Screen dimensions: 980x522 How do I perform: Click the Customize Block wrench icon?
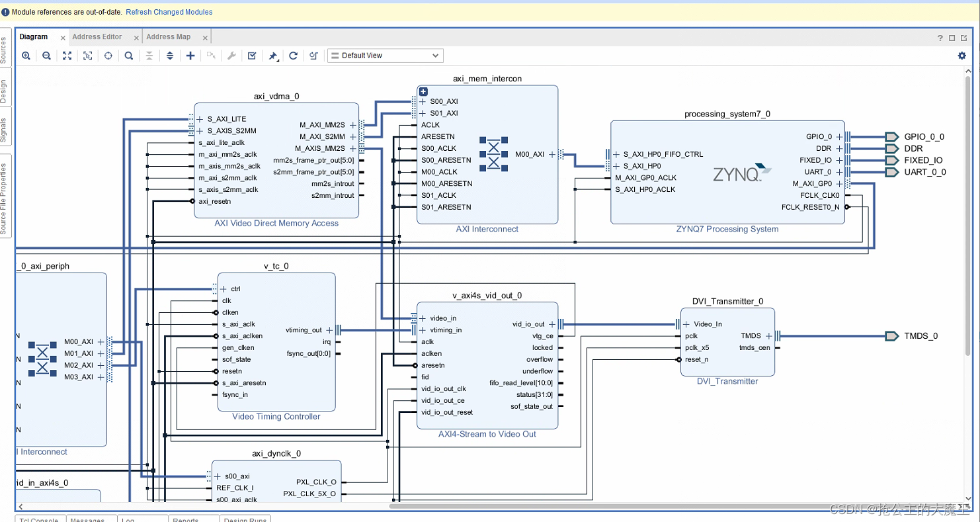tap(231, 56)
